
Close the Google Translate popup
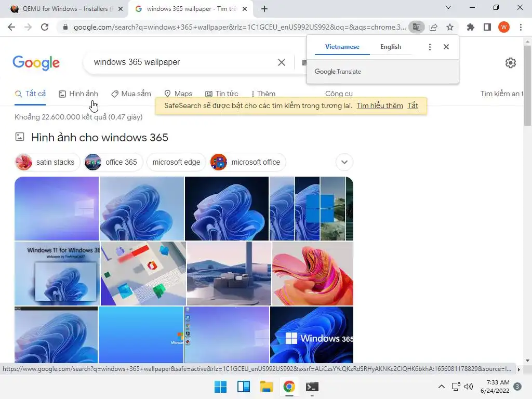tap(446, 47)
